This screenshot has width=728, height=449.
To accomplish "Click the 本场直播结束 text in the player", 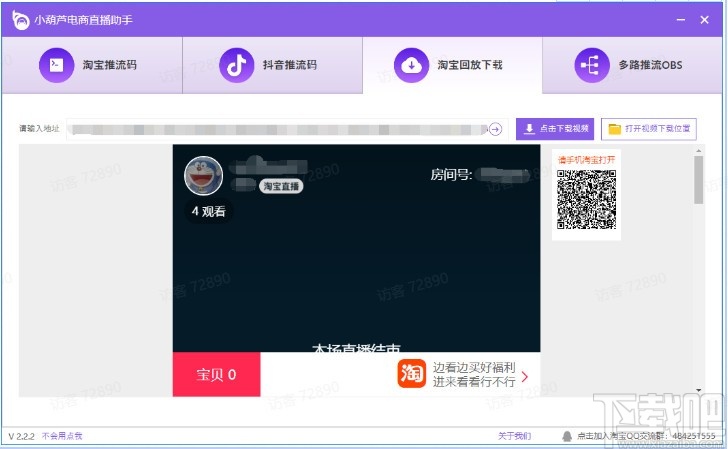I will click(356, 347).
